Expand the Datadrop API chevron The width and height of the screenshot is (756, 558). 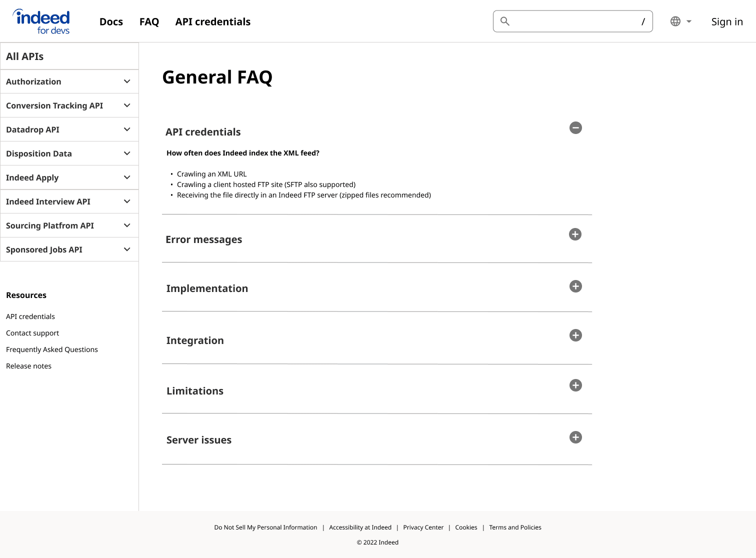(127, 129)
